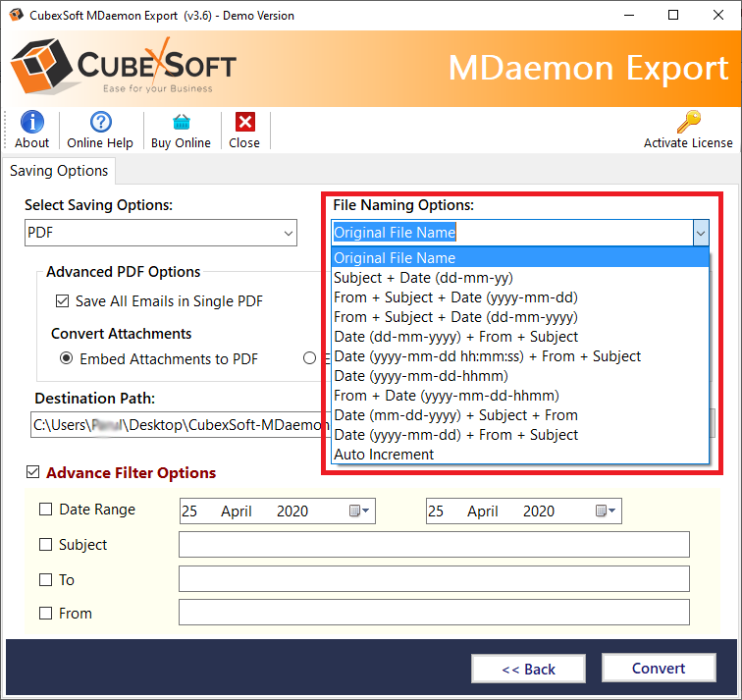Open the Select Saving Options PDF dropdown
The image size is (742, 700).
(161, 233)
